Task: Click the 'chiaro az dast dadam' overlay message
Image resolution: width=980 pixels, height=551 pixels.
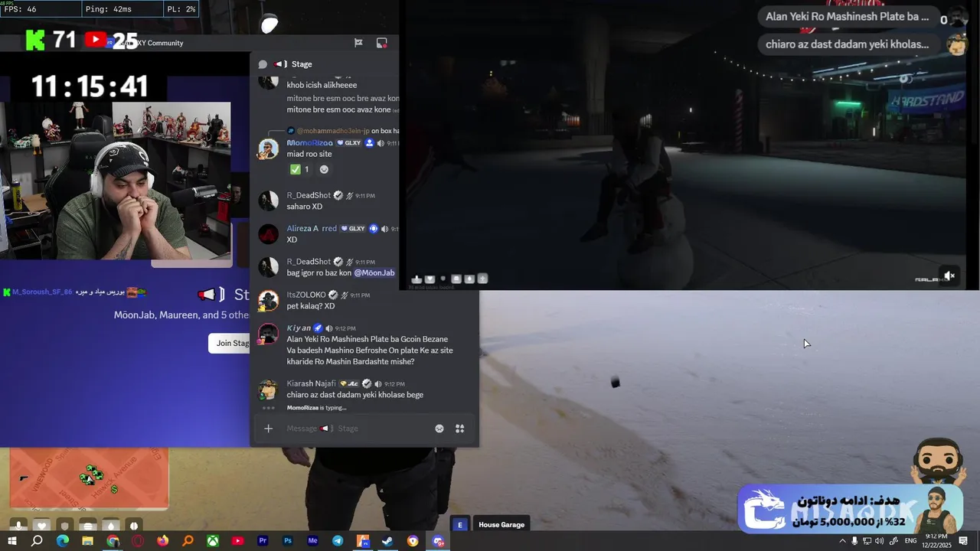Action: click(847, 44)
